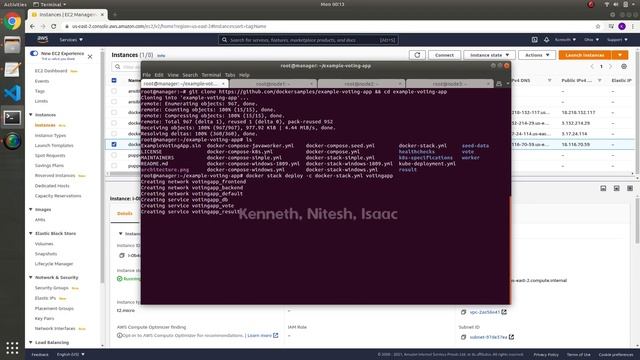Refresh the instances list
This screenshot has width=640, height=360.
[x=417, y=55]
